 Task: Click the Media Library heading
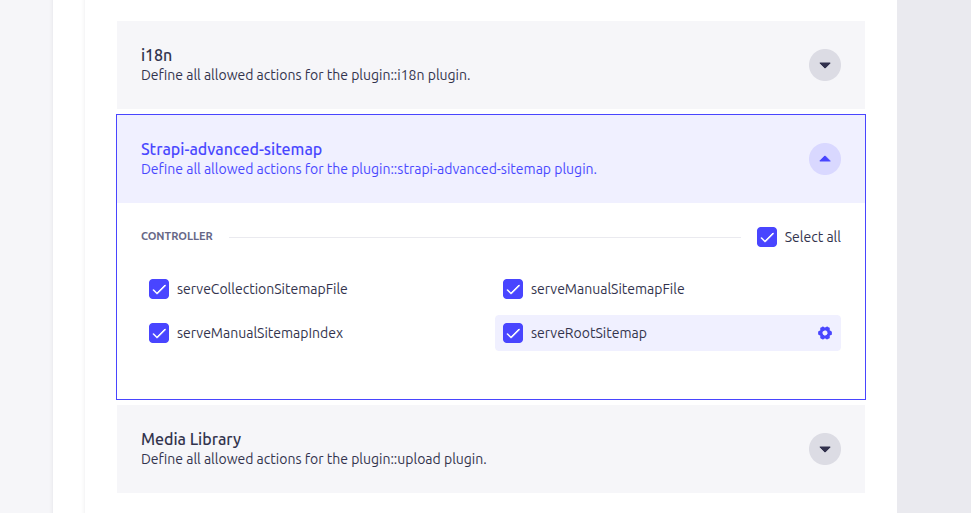point(191,439)
